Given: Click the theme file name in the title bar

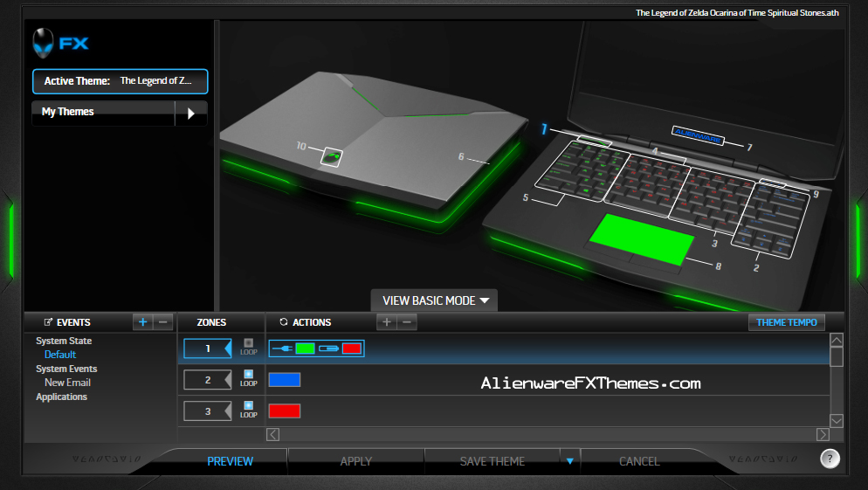Looking at the screenshot, I should click(x=737, y=13).
